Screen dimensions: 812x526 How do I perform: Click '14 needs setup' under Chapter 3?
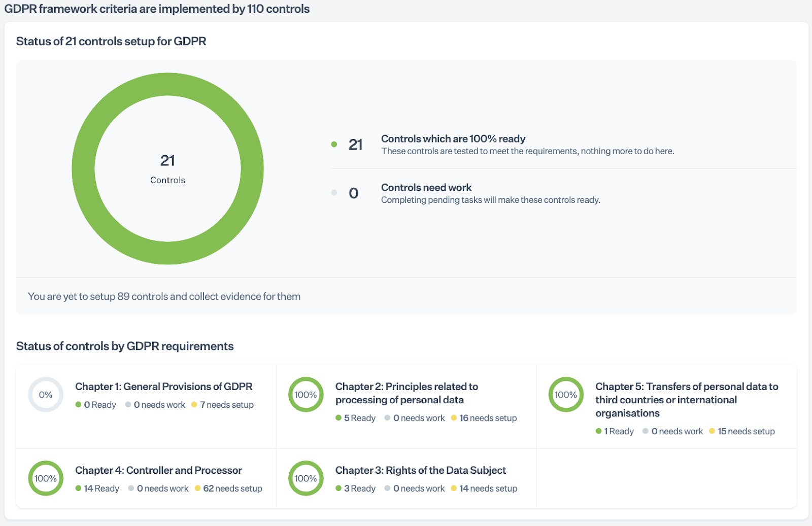pyautogui.click(x=488, y=488)
